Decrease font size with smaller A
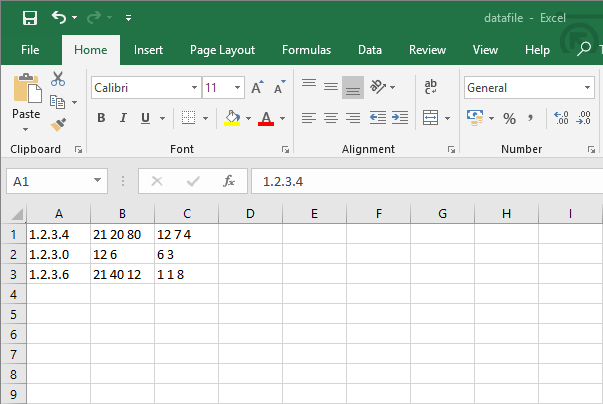The height and width of the screenshot is (404, 603). pos(280,88)
